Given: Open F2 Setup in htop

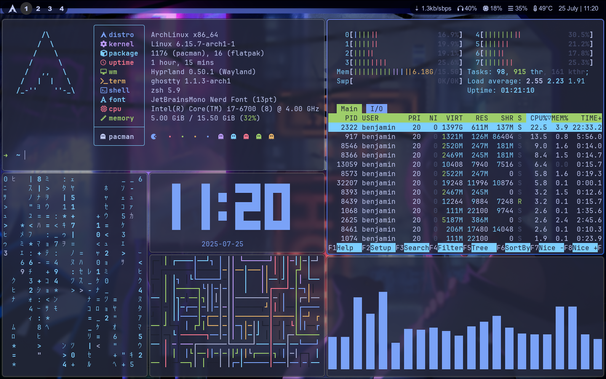Looking at the screenshot, I should pyautogui.click(x=379, y=248).
